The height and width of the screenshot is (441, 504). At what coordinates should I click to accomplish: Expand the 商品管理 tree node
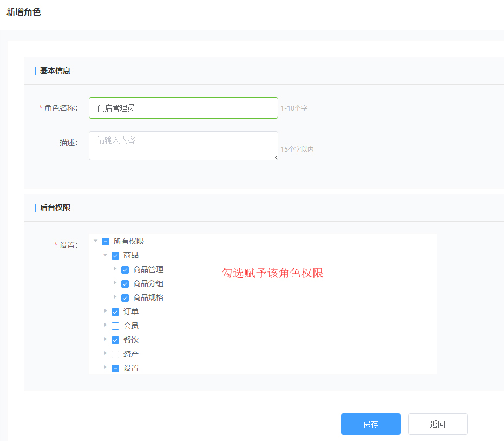(x=115, y=269)
